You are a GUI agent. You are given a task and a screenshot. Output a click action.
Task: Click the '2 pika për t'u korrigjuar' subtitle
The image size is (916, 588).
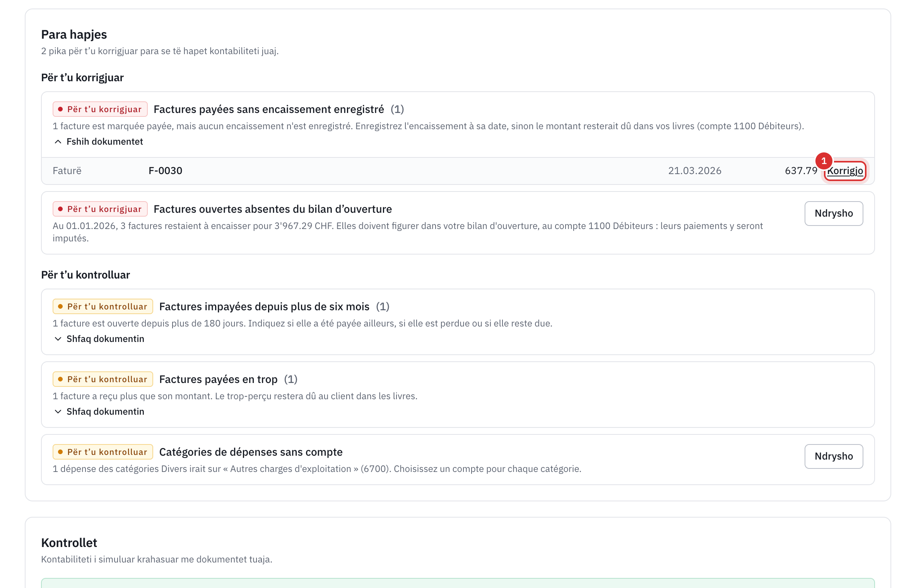(160, 51)
